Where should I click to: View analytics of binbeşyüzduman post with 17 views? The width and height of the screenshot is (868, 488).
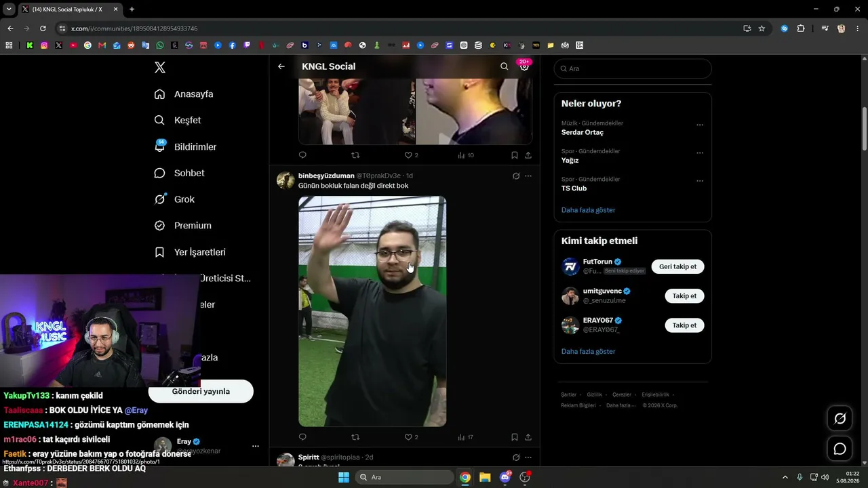click(465, 437)
